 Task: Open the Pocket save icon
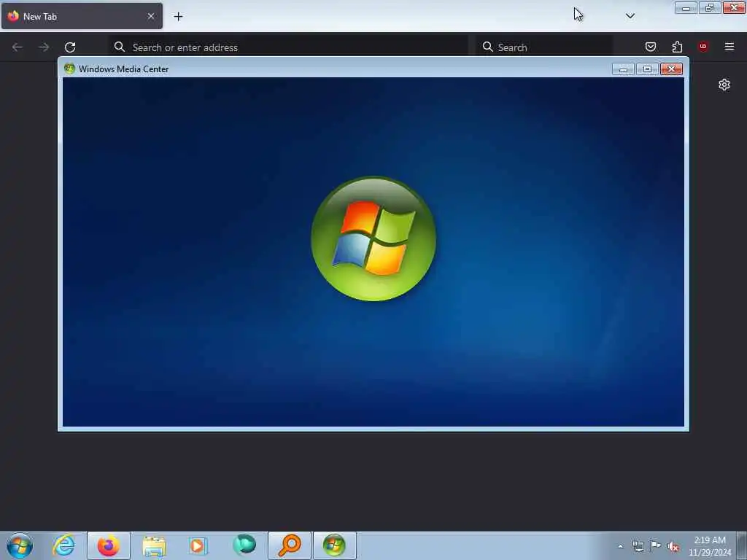650,47
